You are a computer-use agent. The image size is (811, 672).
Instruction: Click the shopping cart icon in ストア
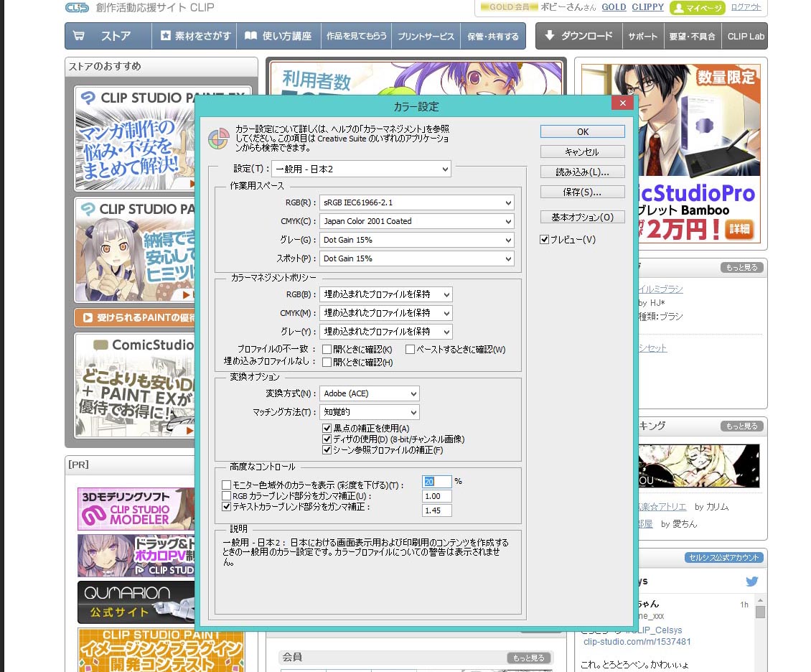[x=79, y=36]
